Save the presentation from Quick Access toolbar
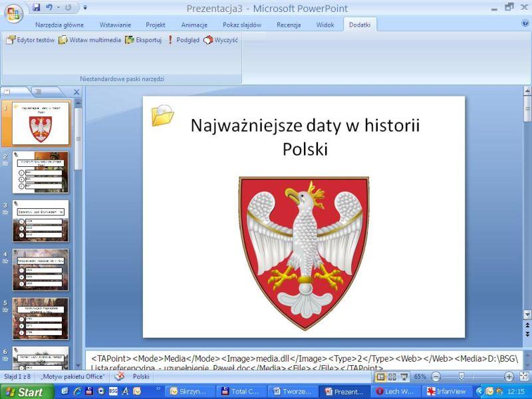This screenshot has height=399, width=532. point(37,7)
